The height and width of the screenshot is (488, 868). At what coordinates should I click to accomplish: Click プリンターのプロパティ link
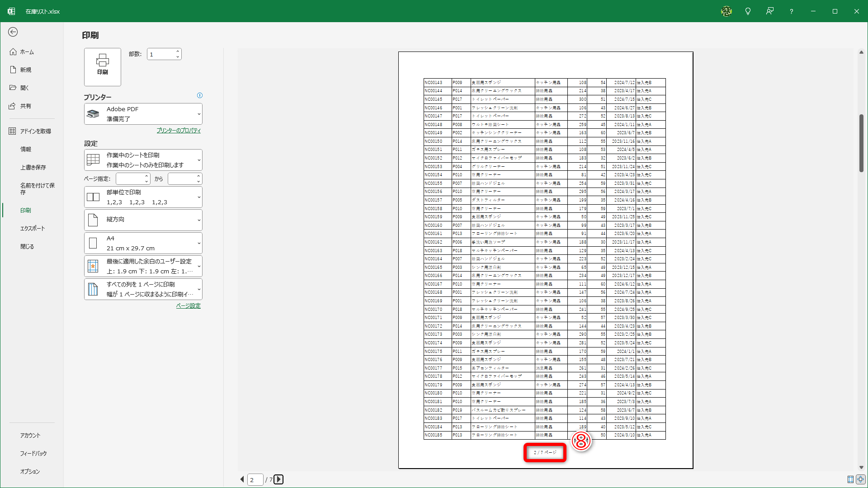(179, 131)
